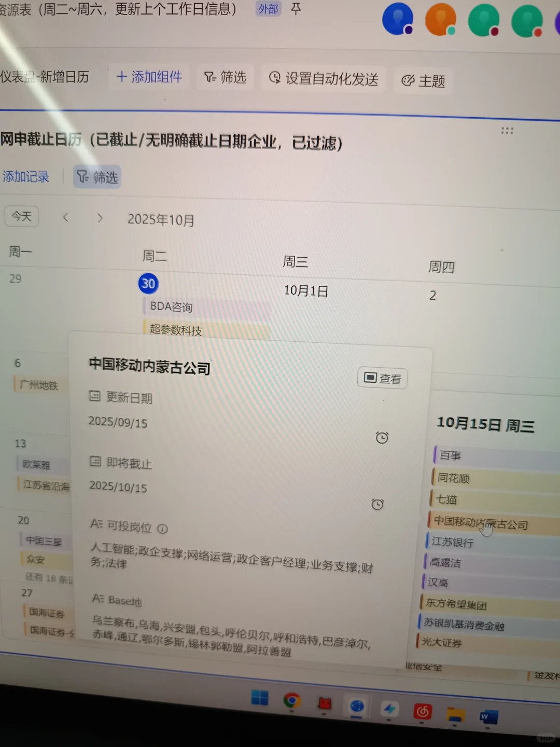Open the dashboard 筛选 filter
Image resolution: width=560 pixels, height=747 pixels.
(225, 78)
